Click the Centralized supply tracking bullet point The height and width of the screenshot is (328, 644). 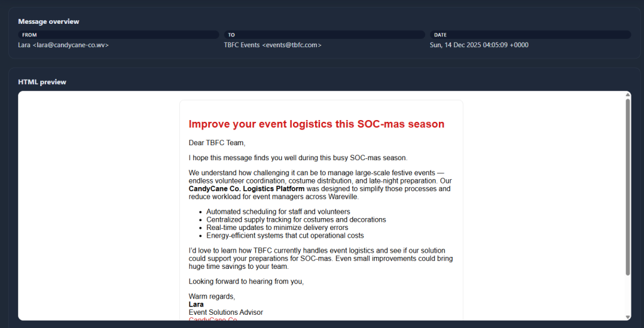(x=296, y=220)
